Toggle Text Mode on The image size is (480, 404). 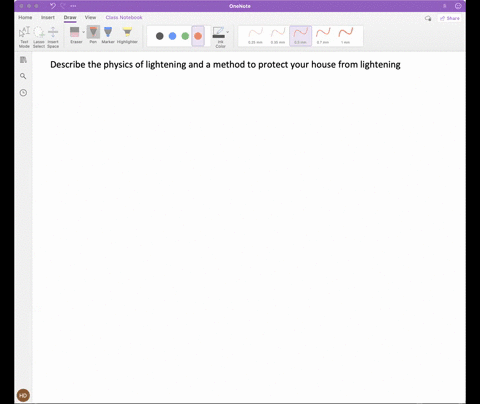point(24,37)
